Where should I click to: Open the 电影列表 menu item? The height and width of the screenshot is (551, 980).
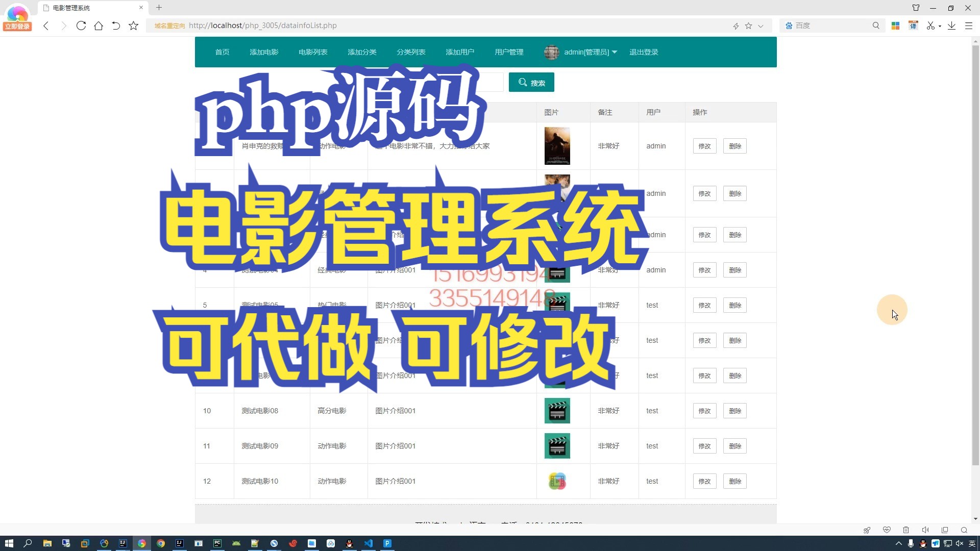(313, 52)
